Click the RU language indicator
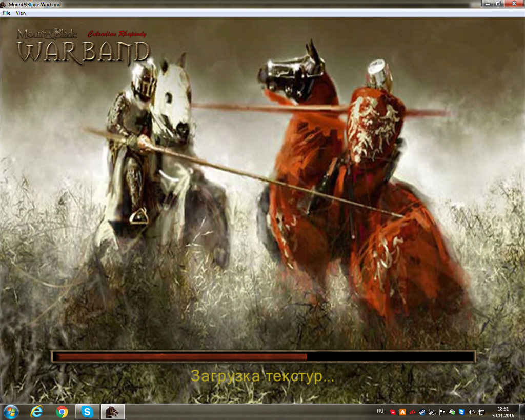Screen dimensions: 525x420 (380, 411)
